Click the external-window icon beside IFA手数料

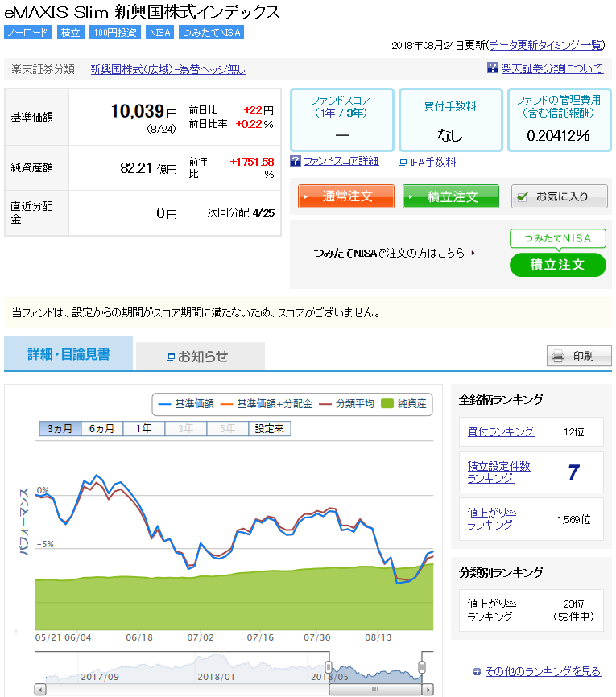tap(403, 163)
